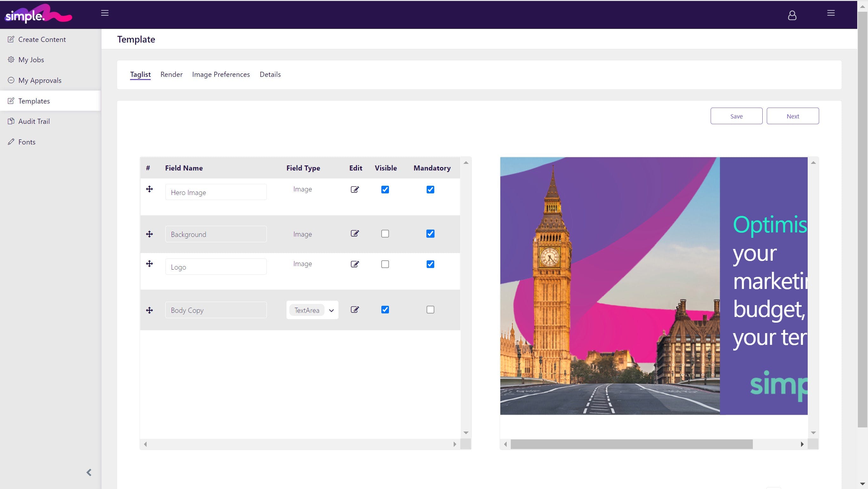Click the Body Copy edit pencil icon
Image resolution: width=868 pixels, height=489 pixels.
pos(354,310)
